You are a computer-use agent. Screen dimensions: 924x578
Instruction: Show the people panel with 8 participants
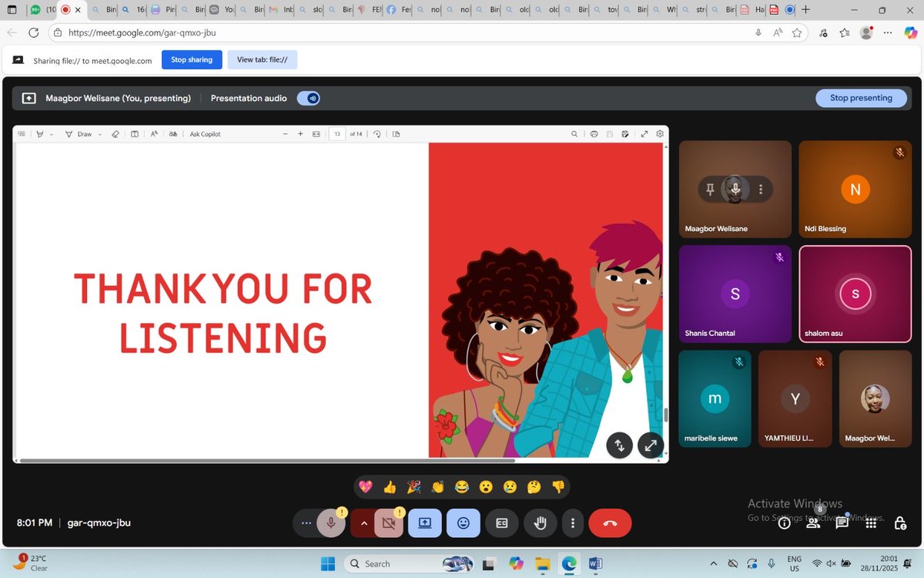pyautogui.click(x=813, y=523)
